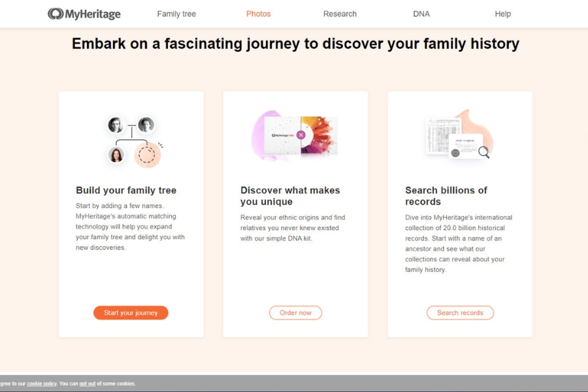588x392 pixels.
Task: Navigate to the DNA menu item
Action: [421, 14]
